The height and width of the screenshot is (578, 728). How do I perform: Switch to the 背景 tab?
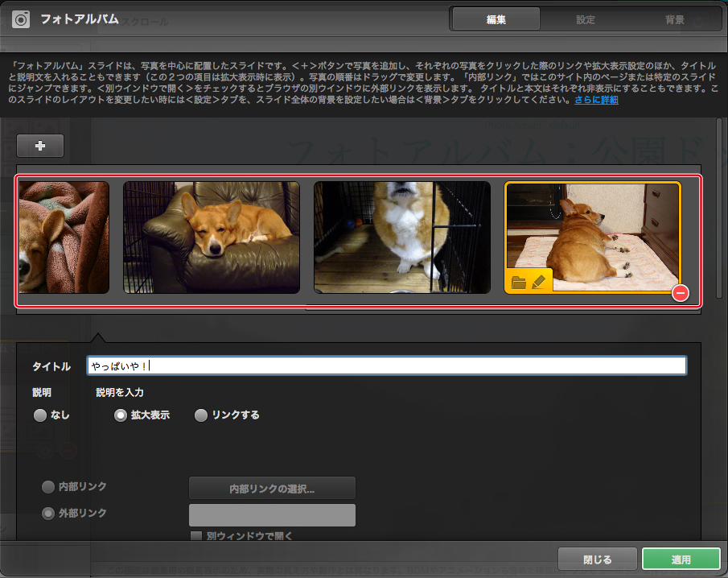click(674, 19)
